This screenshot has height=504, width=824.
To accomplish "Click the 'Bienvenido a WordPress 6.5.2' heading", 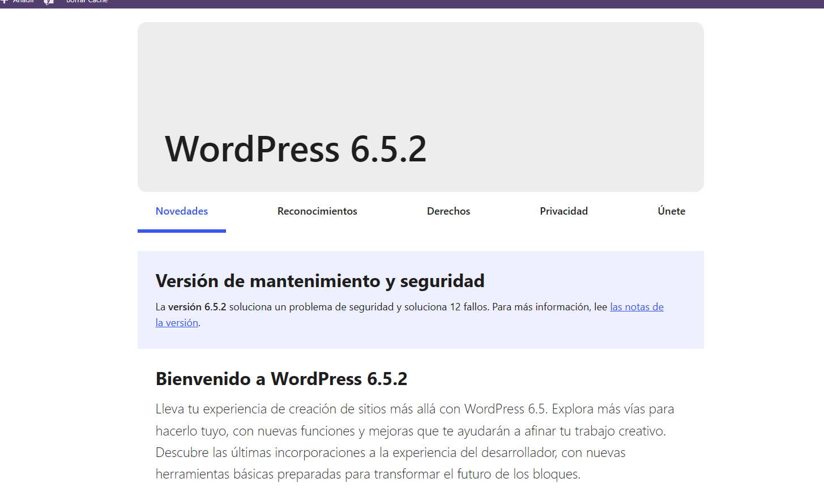I will (281, 379).
